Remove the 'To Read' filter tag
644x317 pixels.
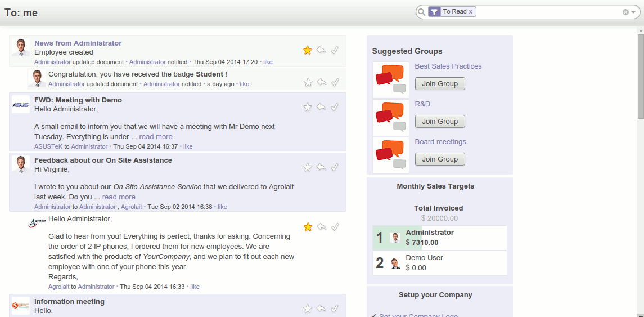tap(471, 11)
